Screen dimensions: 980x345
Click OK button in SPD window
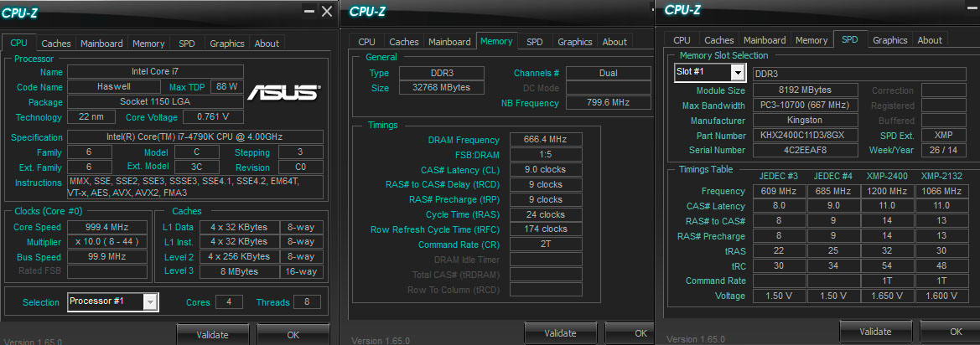pos(950,332)
